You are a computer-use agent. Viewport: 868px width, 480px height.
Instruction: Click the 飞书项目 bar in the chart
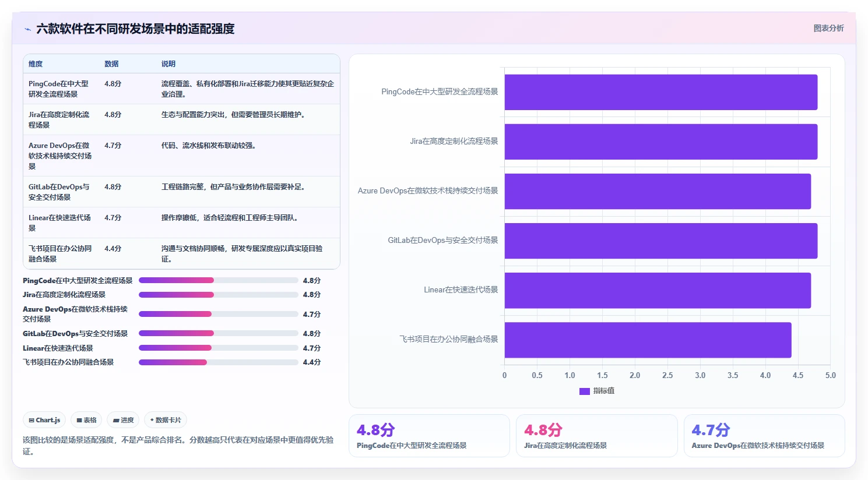coord(648,340)
